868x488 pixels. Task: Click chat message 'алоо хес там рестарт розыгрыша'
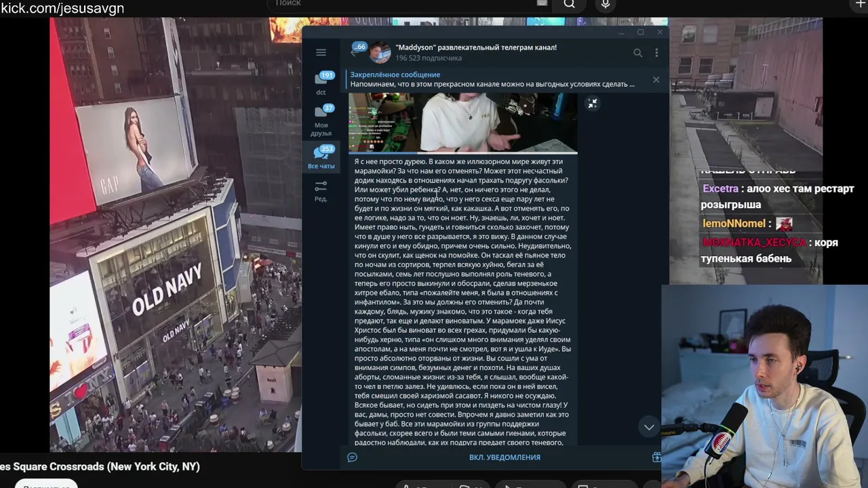[777, 197]
